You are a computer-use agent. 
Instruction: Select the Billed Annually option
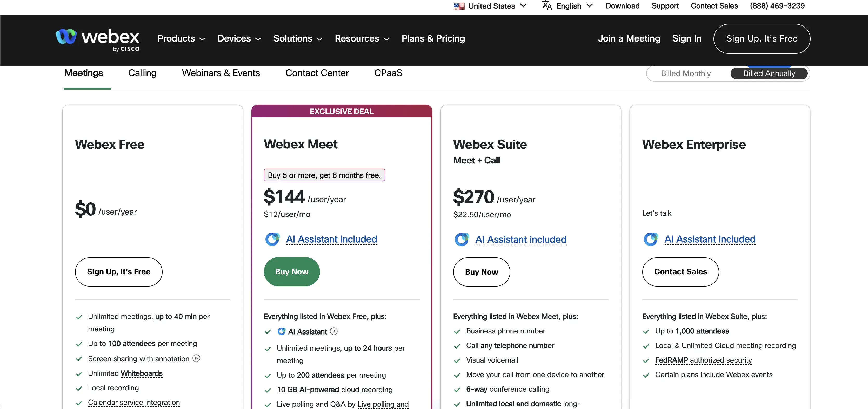click(x=769, y=73)
